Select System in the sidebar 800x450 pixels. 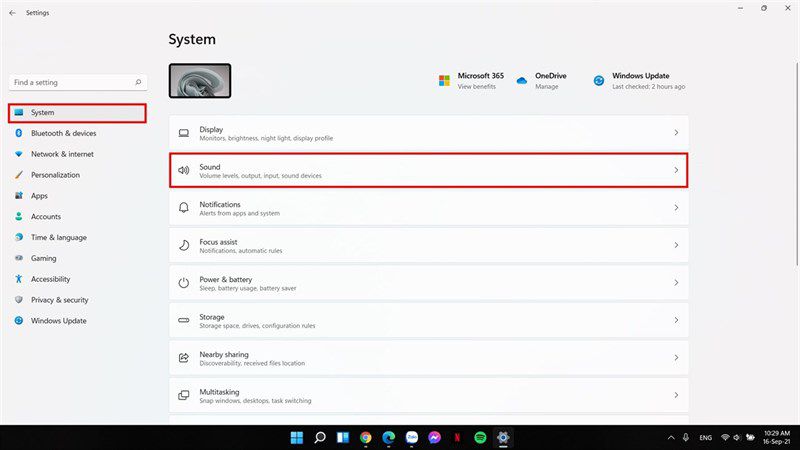[x=77, y=113]
